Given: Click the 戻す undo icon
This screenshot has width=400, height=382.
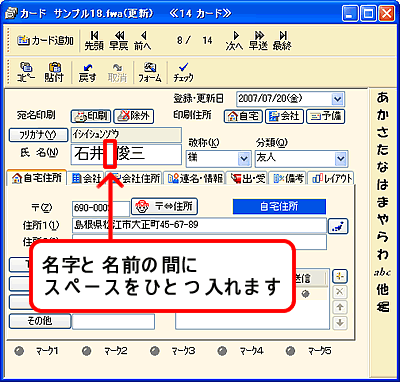Looking at the screenshot, I should tap(87, 72).
